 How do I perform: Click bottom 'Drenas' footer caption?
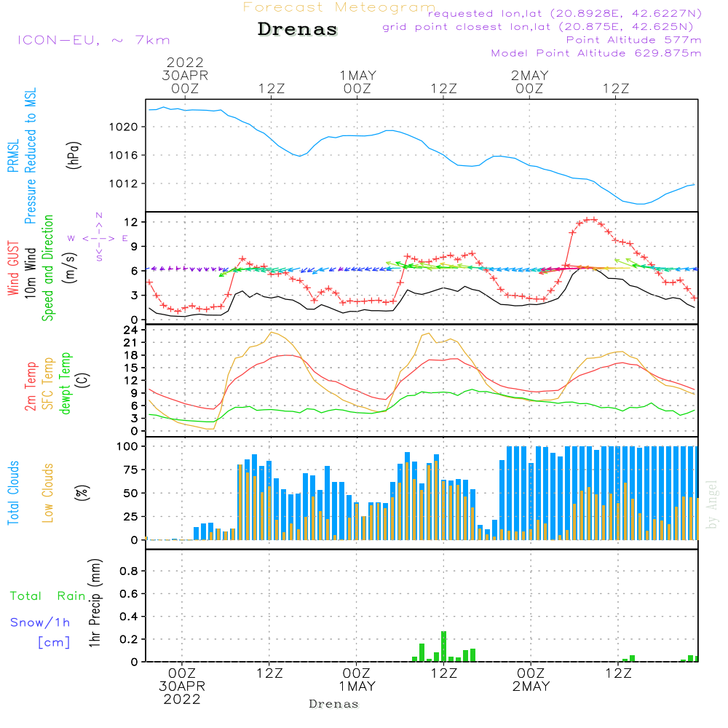point(334,704)
